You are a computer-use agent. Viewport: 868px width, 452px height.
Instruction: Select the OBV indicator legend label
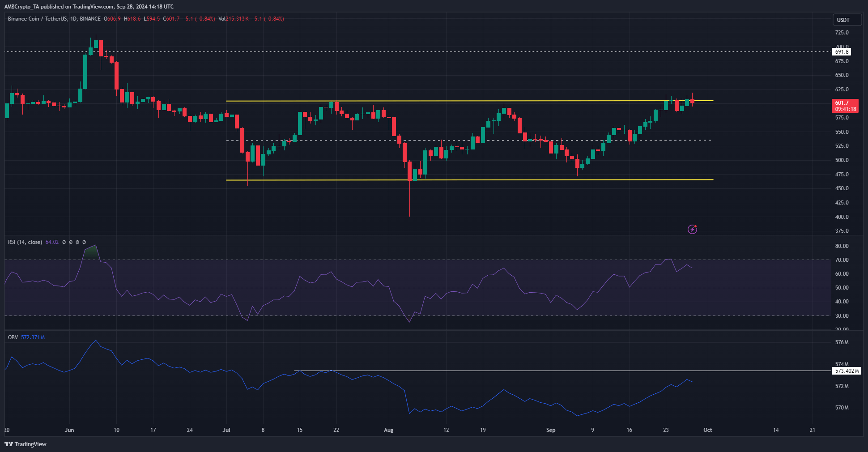(x=13, y=337)
